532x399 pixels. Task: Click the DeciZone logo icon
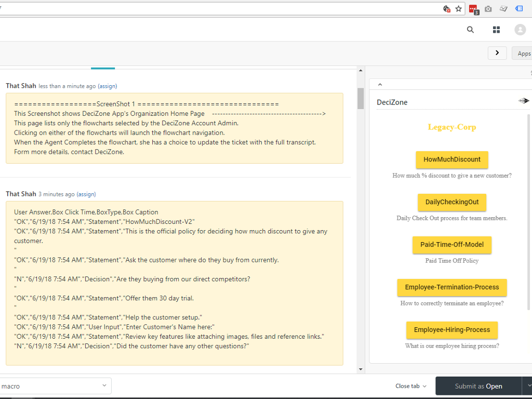pos(524,101)
